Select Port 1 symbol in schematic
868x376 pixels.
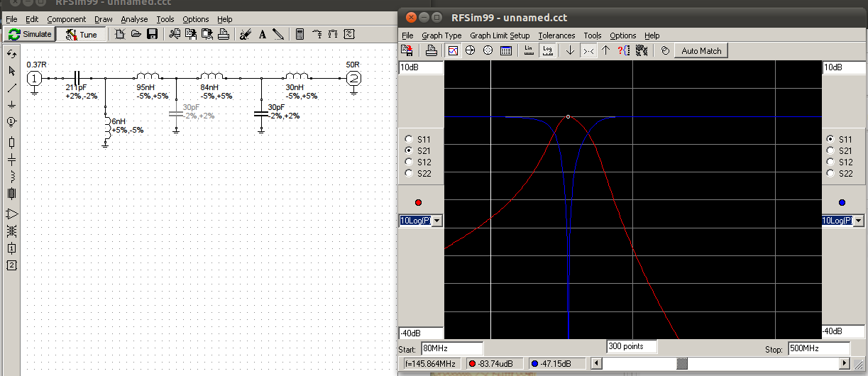click(x=33, y=79)
